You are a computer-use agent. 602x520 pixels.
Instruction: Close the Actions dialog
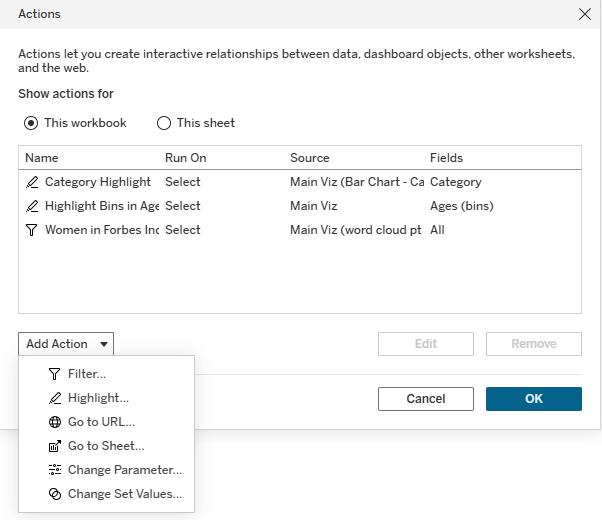pos(585,14)
